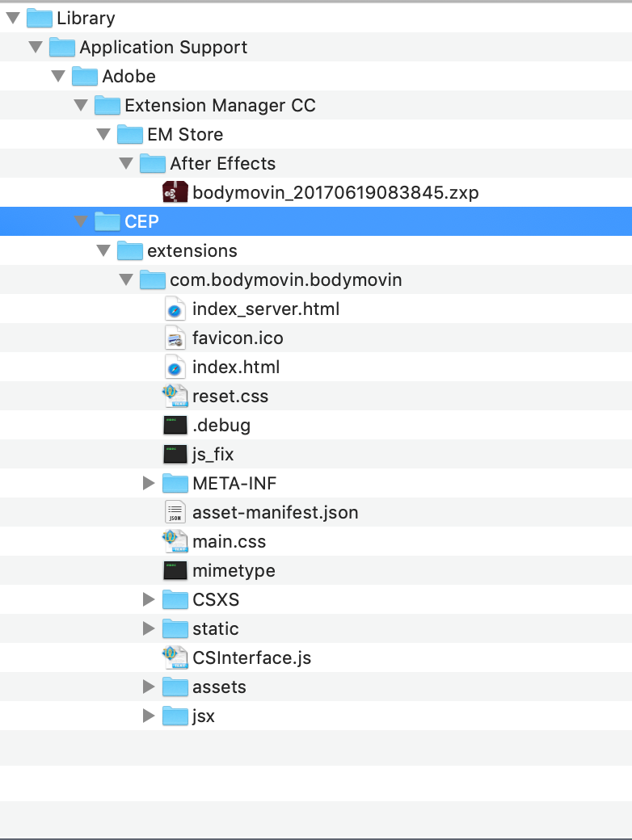Select the "extensions" label
Viewport: 632px width, 840px height.
192,250
